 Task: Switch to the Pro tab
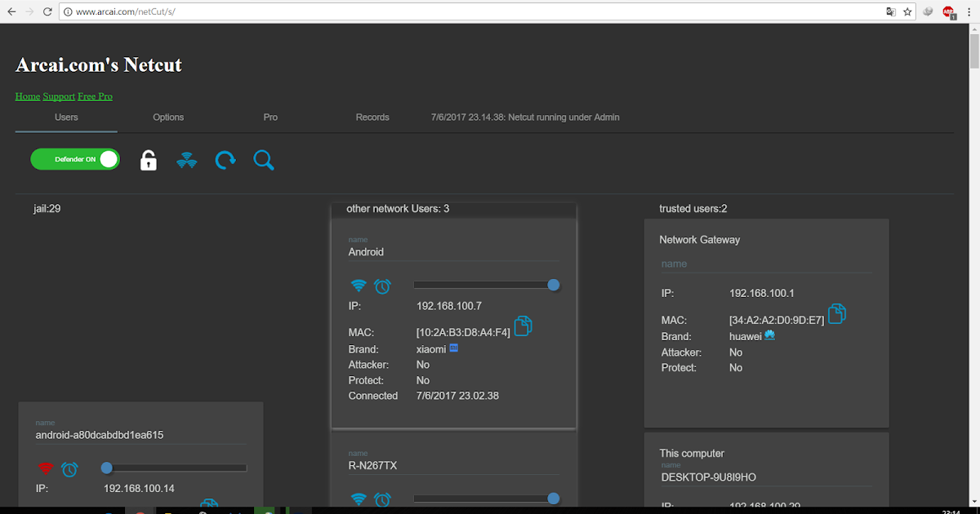[270, 117]
